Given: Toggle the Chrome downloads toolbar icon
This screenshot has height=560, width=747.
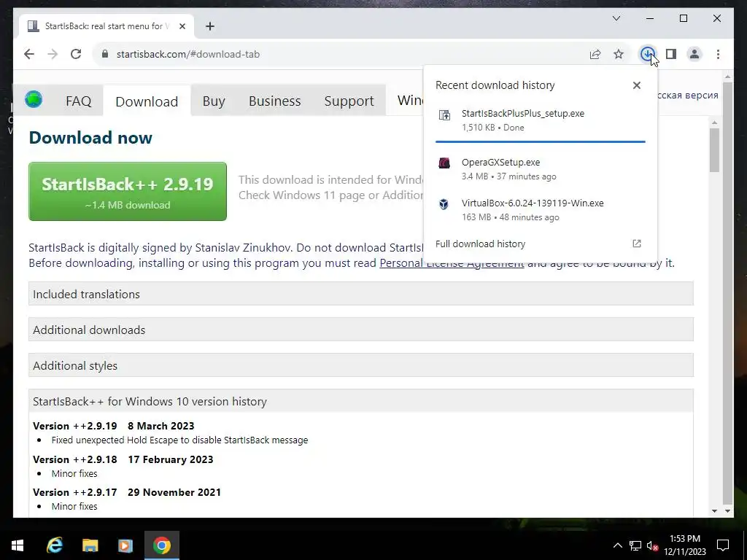Looking at the screenshot, I should coord(648,54).
